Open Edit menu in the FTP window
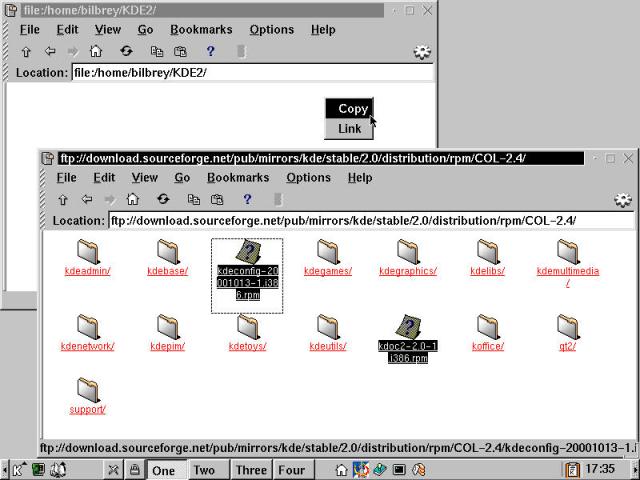The image size is (640, 480). pos(104,178)
